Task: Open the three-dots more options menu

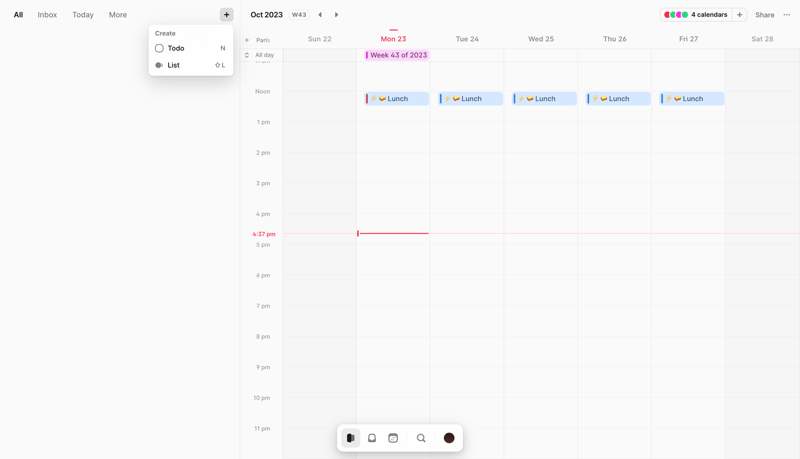Action: tap(787, 15)
